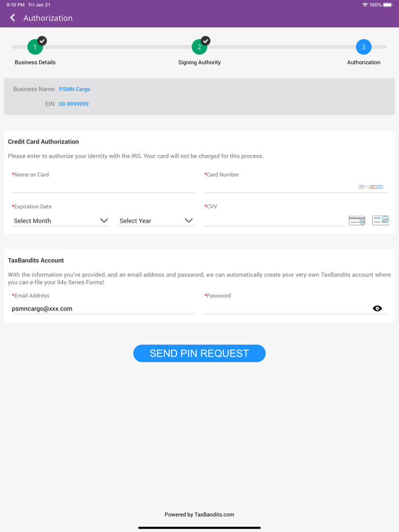Image resolution: width=399 pixels, height=532 pixels.
Task: Select the Visa card icon
Action: (361, 187)
